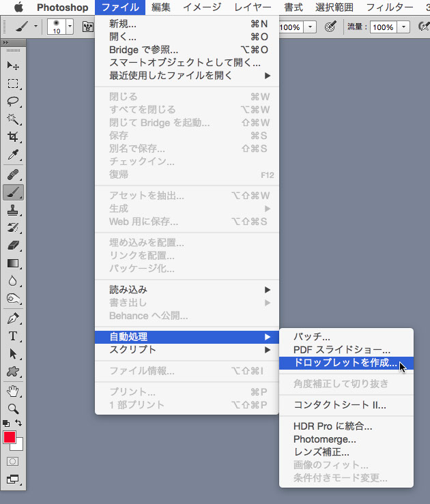Open the Photoshop application menu

coord(62,8)
